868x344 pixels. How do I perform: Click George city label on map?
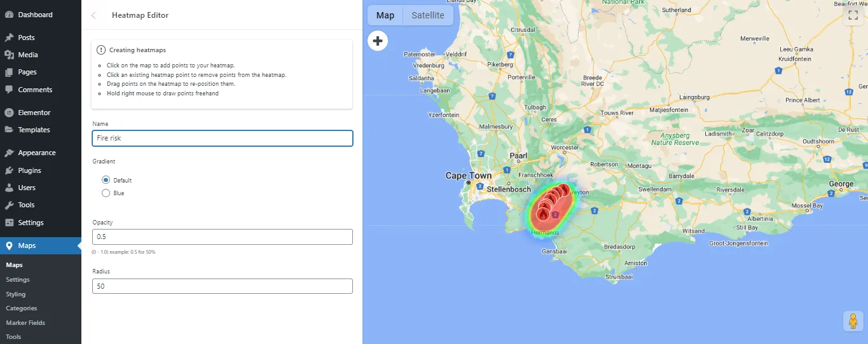coord(841,184)
